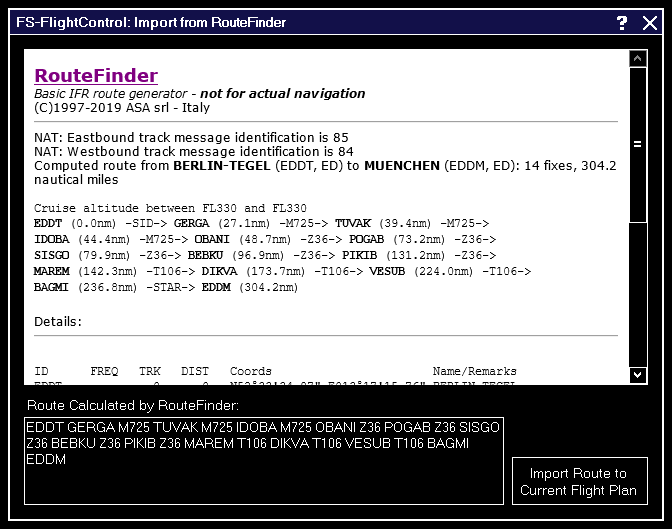Click the (C)1997-2019 ASA srl copyright line
The height and width of the screenshot is (529, 672).
pyautogui.click(x=122, y=108)
